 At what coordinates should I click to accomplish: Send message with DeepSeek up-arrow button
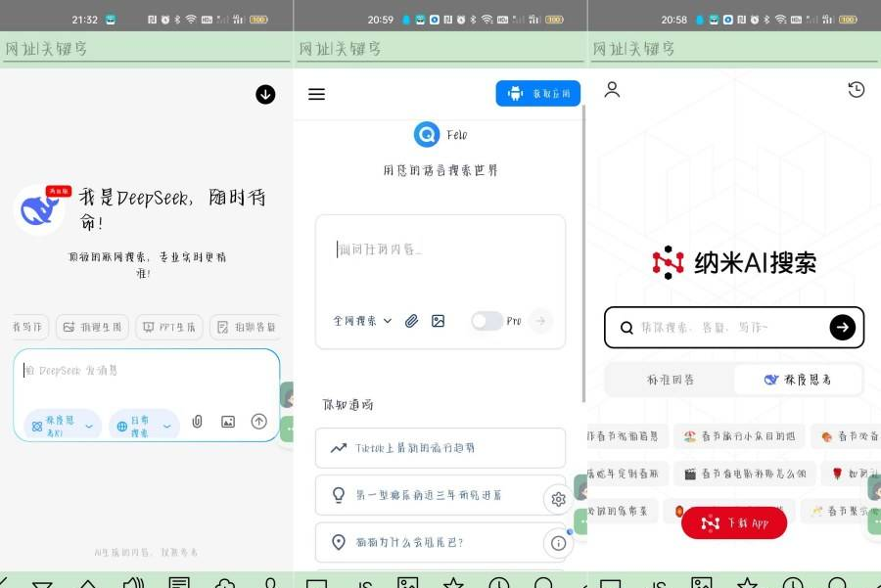pos(259,422)
